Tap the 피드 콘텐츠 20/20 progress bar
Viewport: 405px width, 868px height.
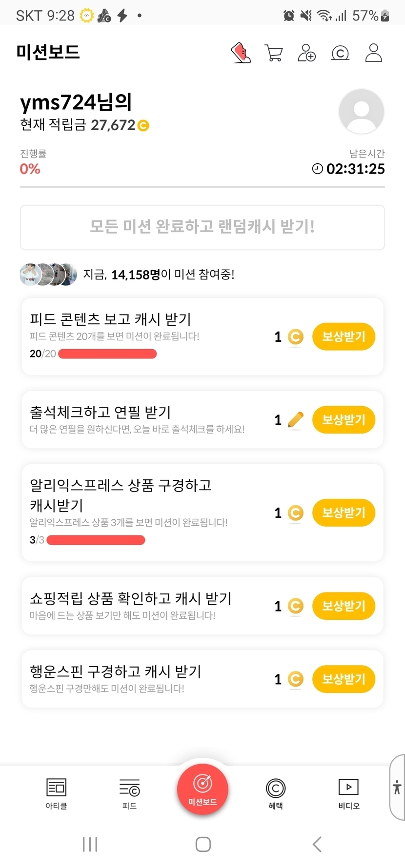[107, 354]
